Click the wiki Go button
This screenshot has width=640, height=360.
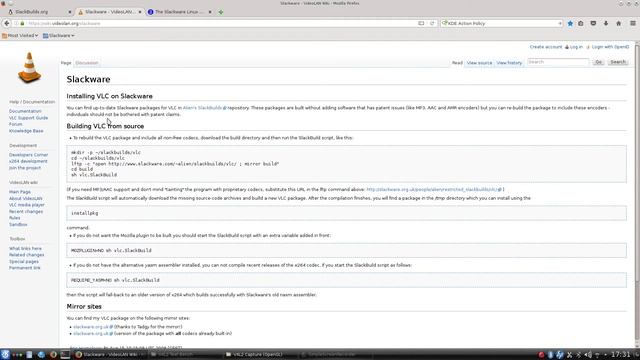598,62
